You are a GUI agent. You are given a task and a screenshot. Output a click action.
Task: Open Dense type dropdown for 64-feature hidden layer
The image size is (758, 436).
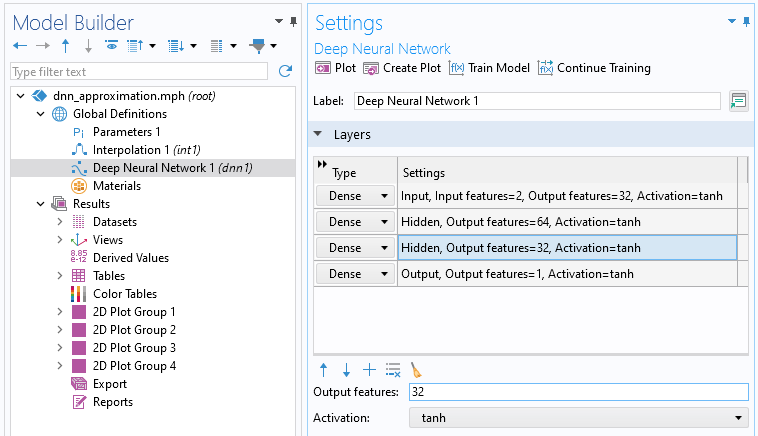(355, 222)
